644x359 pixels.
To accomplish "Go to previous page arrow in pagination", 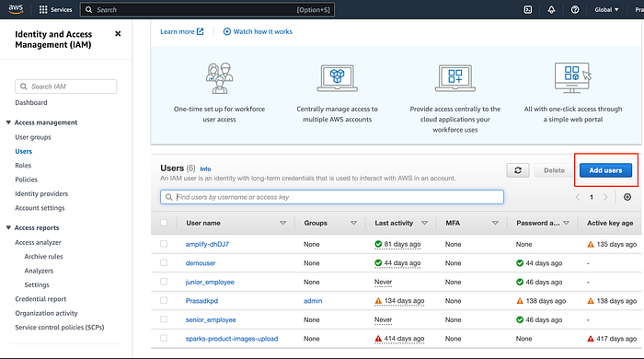I will [x=578, y=197].
